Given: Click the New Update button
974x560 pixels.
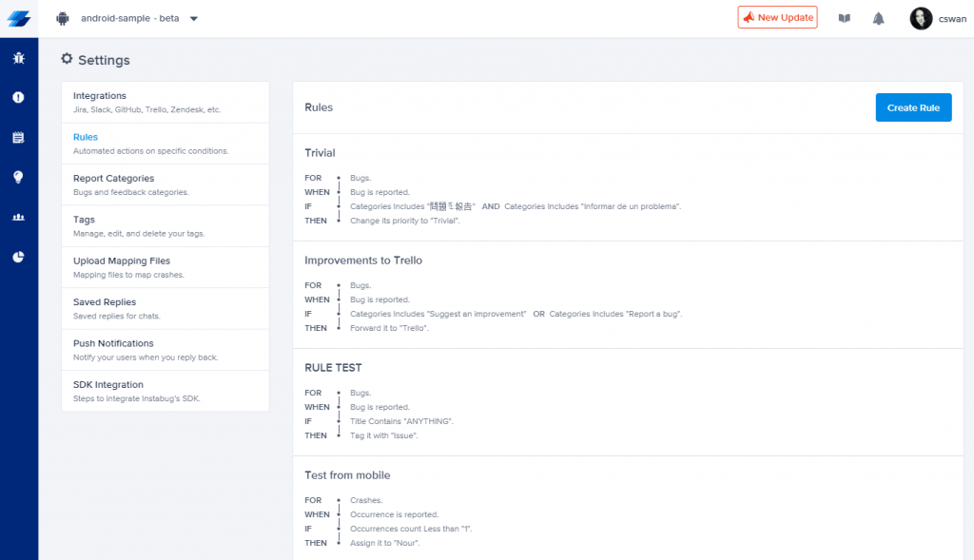Looking at the screenshot, I should click(x=778, y=17).
